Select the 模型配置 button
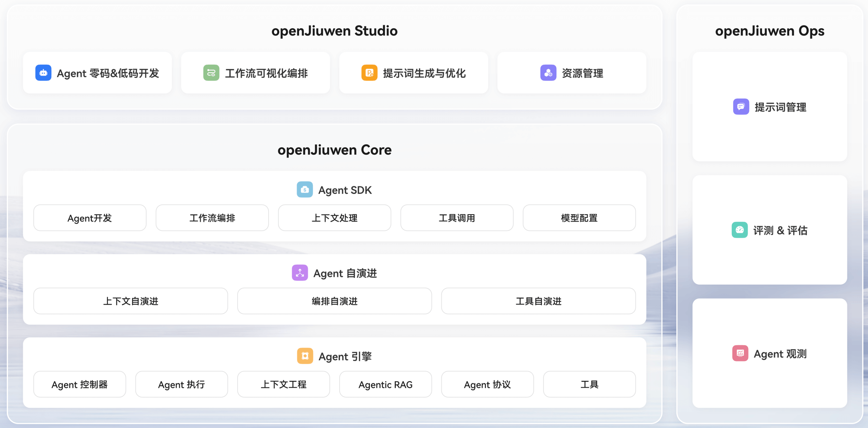The height and width of the screenshot is (428, 868). click(579, 218)
